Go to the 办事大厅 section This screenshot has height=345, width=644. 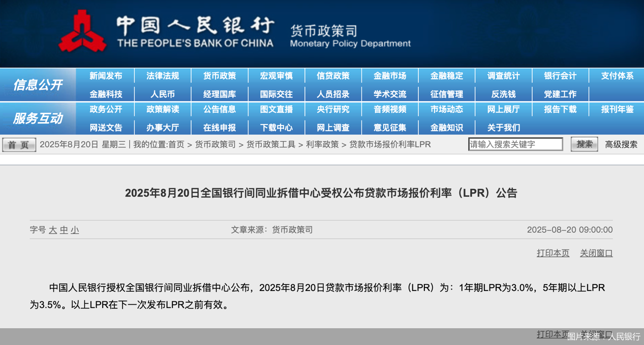[x=163, y=128]
